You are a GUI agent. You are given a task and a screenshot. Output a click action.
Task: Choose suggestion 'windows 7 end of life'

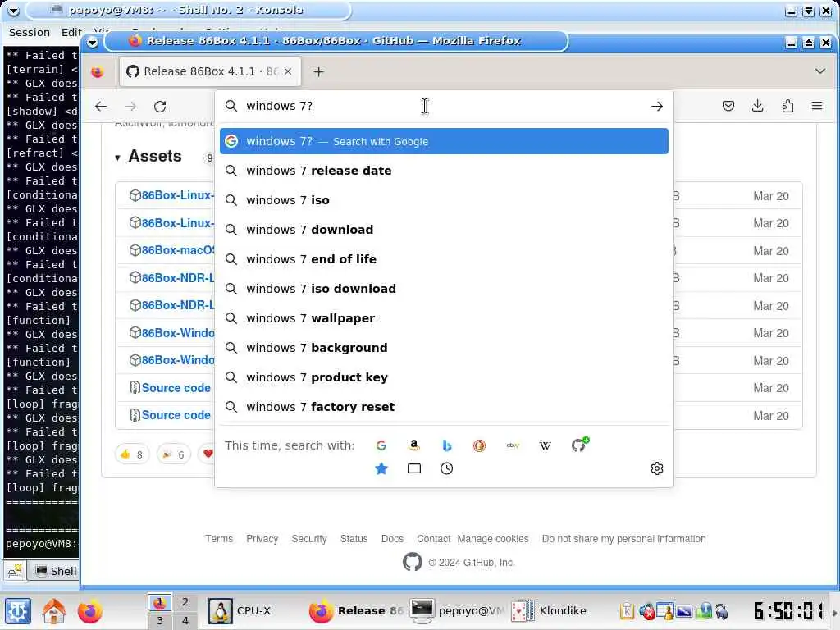[444, 258]
